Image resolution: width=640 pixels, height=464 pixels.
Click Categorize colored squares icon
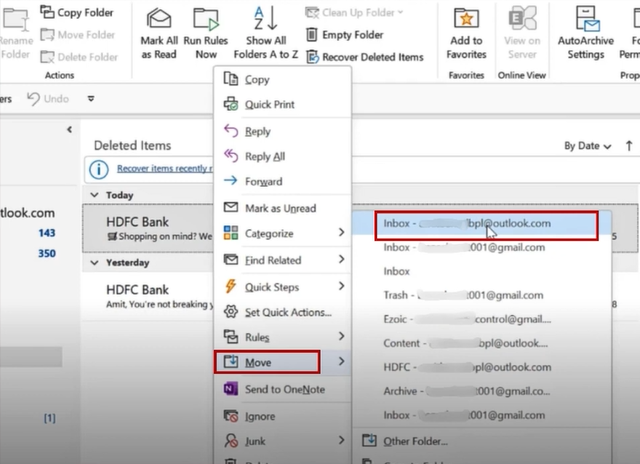click(231, 233)
